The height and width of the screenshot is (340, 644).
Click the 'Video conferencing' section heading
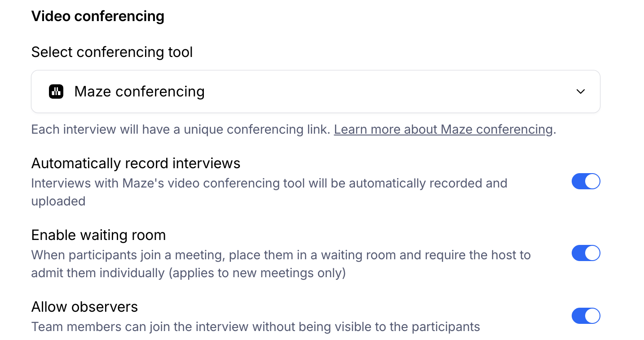tap(97, 17)
